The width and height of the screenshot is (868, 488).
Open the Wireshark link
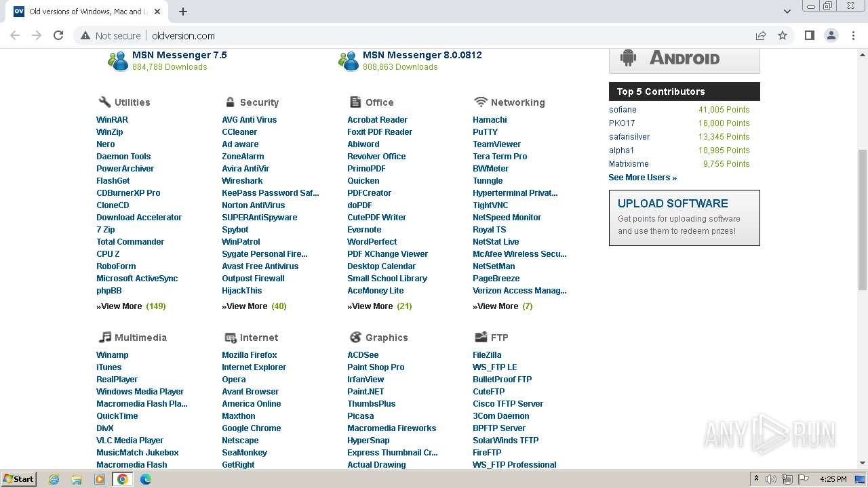click(242, 181)
